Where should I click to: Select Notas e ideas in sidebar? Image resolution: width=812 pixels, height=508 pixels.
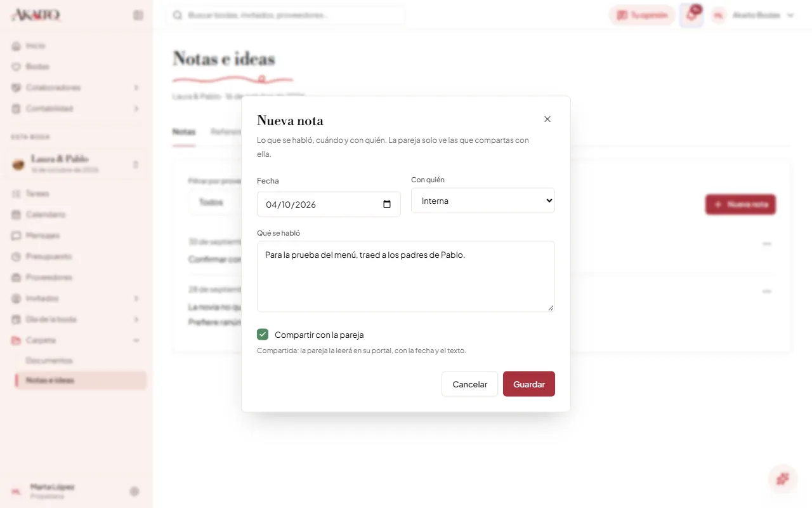[x=81, y=380]
